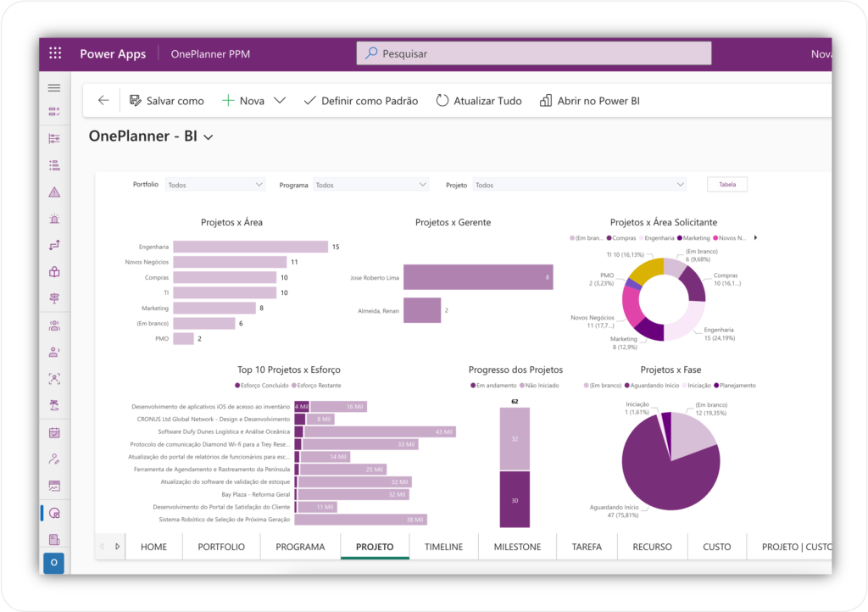868x612 pixels.
Task: Click the blue O area switcher
Action: tap(53, 563)
